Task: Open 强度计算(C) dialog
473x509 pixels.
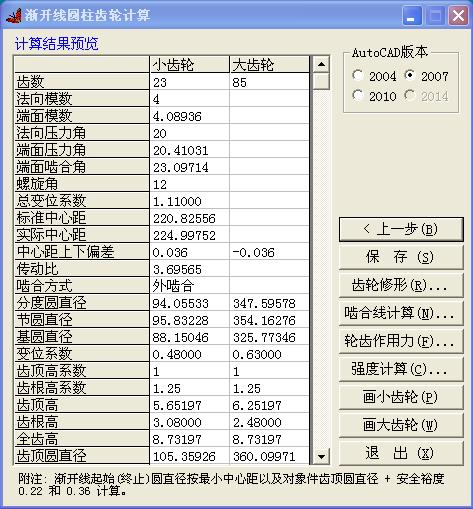Action: pyautogui.click(x=401, y=369)
